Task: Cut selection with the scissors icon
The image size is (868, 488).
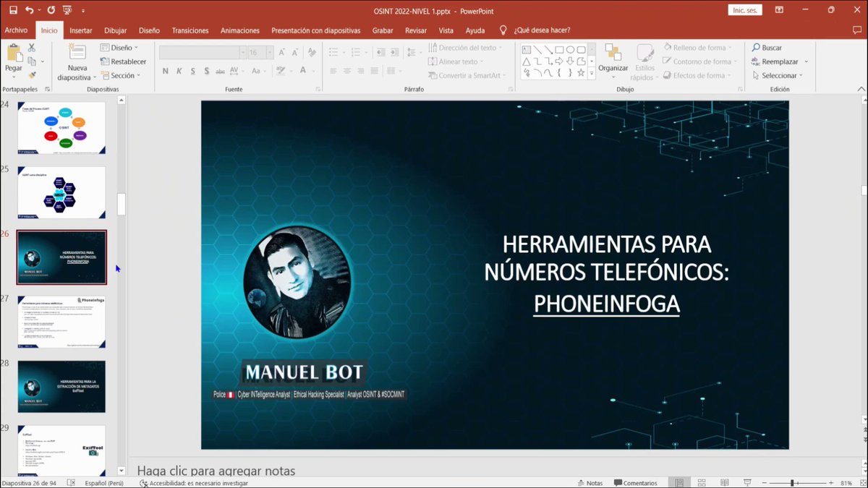Action: click(x=32, y=47)
